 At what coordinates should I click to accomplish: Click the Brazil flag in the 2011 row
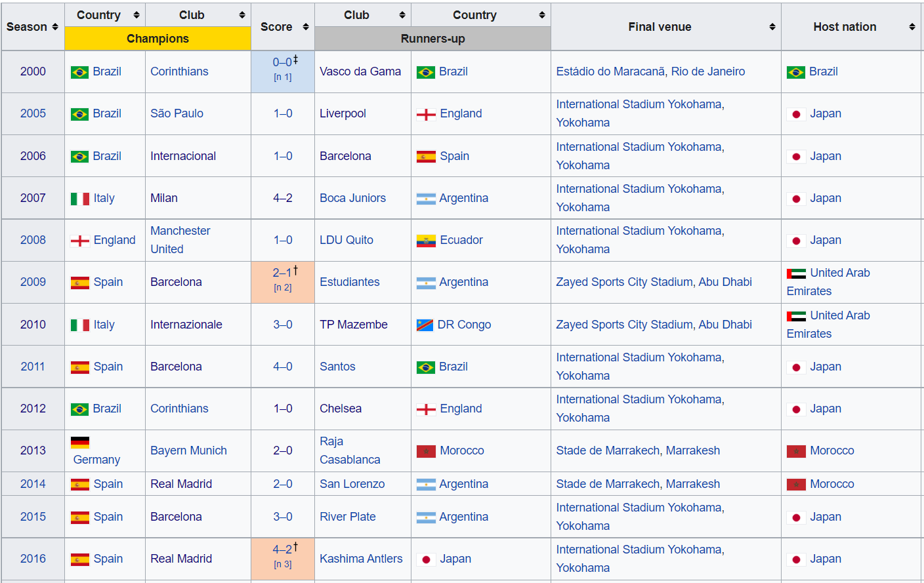pyautogui.click(x=426, y=367)
